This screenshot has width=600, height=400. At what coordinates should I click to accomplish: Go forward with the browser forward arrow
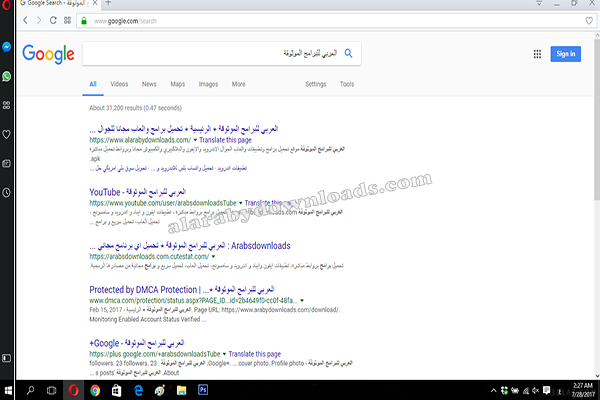click(39, 20)
